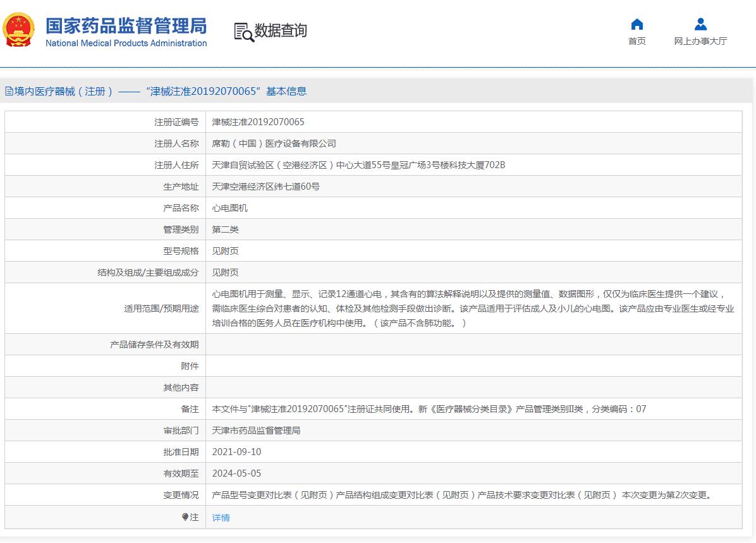The width and height of the screenshot is (756, 543).
Task: Select the 有效期至 label
Action: [181, 473]
